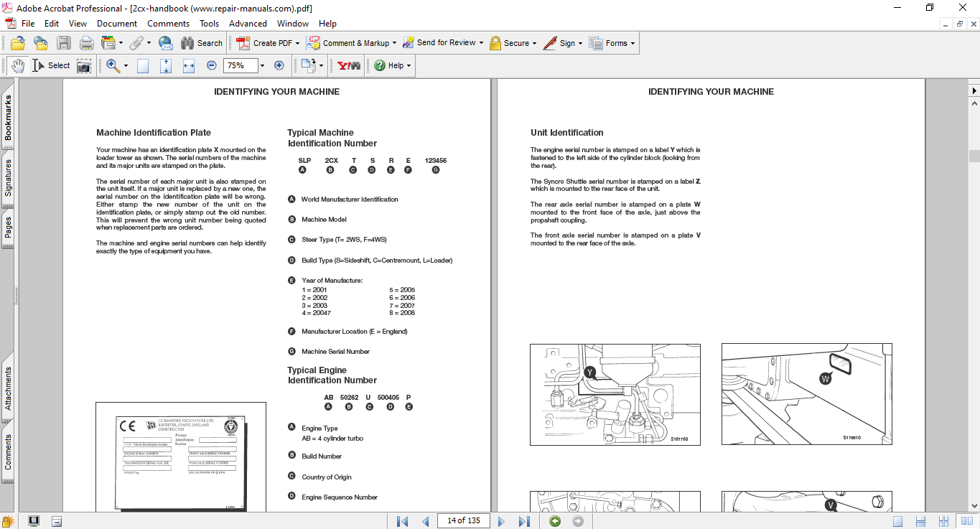Click the Previous View green arrow
Viewport: 980px width, 529px height.
(x=555, y=521)
